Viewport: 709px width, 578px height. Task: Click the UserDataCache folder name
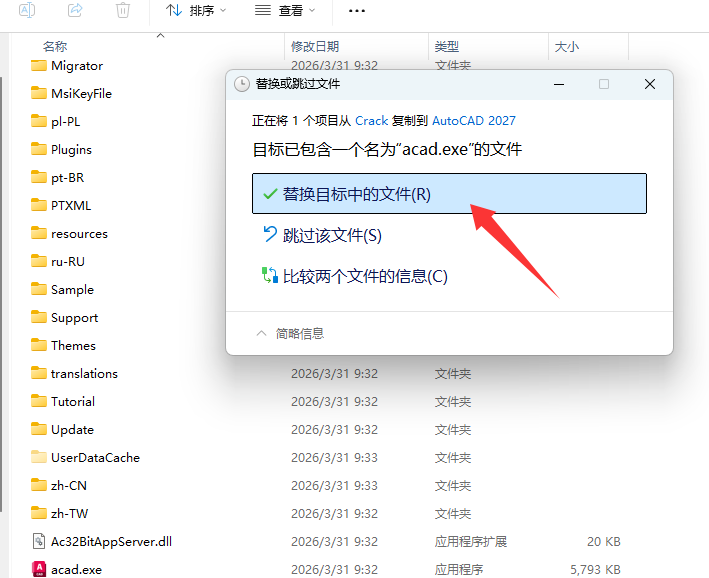tap(95, 458)
